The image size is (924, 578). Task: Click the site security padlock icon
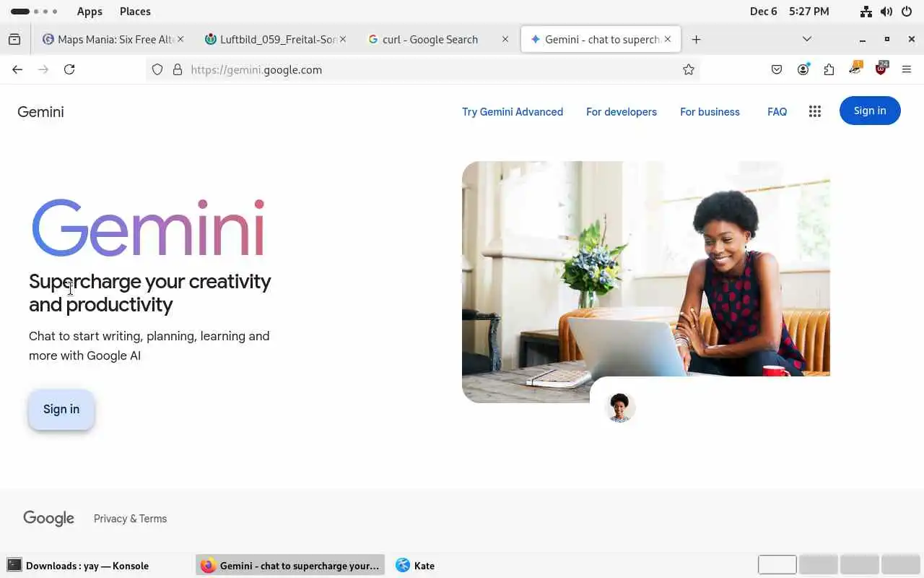(x=178, y=69)
